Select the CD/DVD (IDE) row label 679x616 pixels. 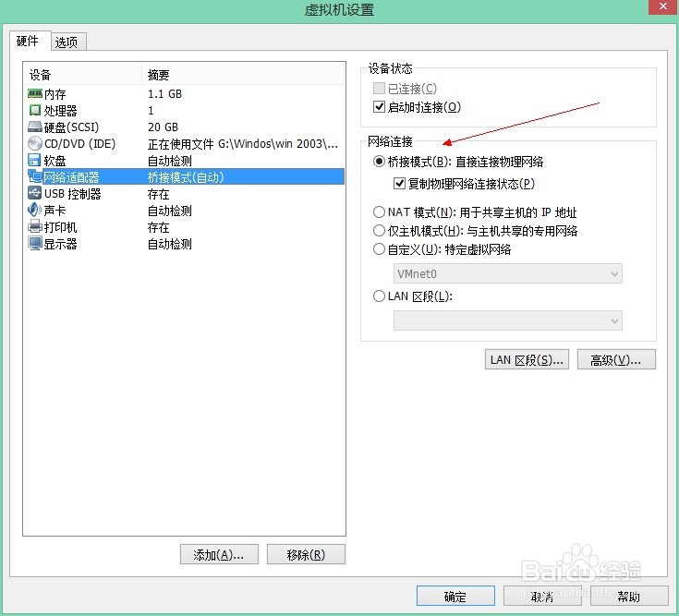[x=79, y=144]
